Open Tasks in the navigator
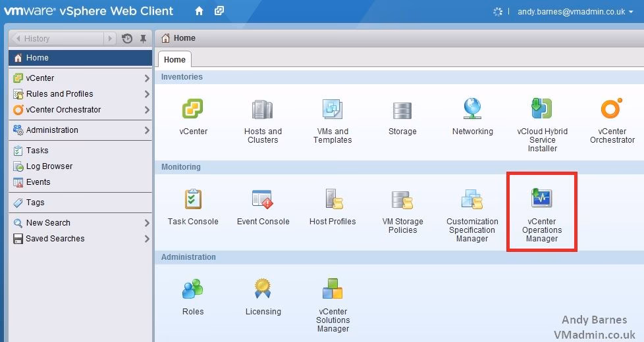644x342 pixels. (80, 151)
